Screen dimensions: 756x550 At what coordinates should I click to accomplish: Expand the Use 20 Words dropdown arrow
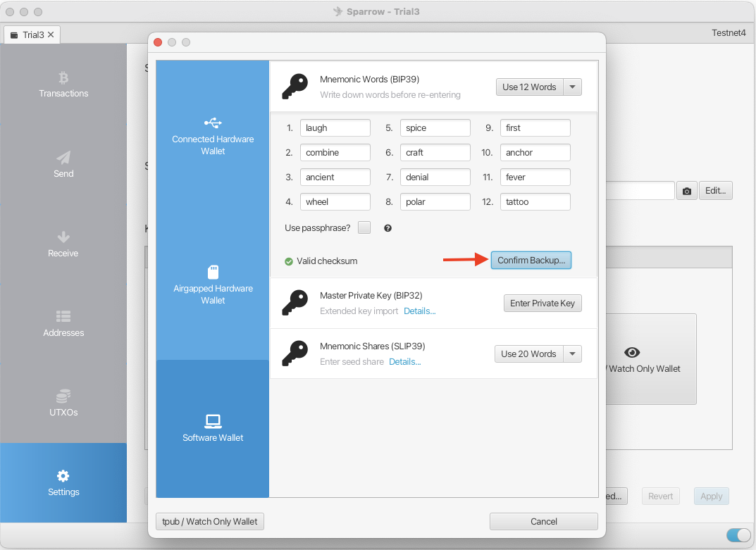click(572, 354)
